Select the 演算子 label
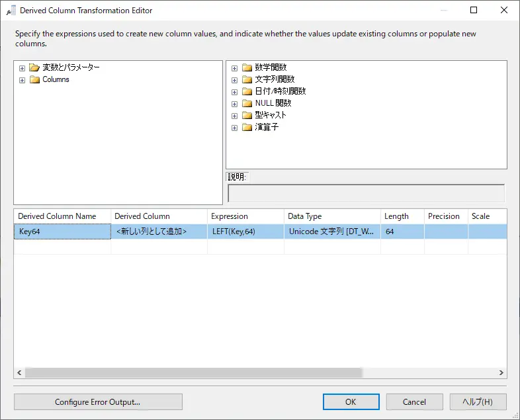The image size is (520, 420). click(x=267, y=127)
